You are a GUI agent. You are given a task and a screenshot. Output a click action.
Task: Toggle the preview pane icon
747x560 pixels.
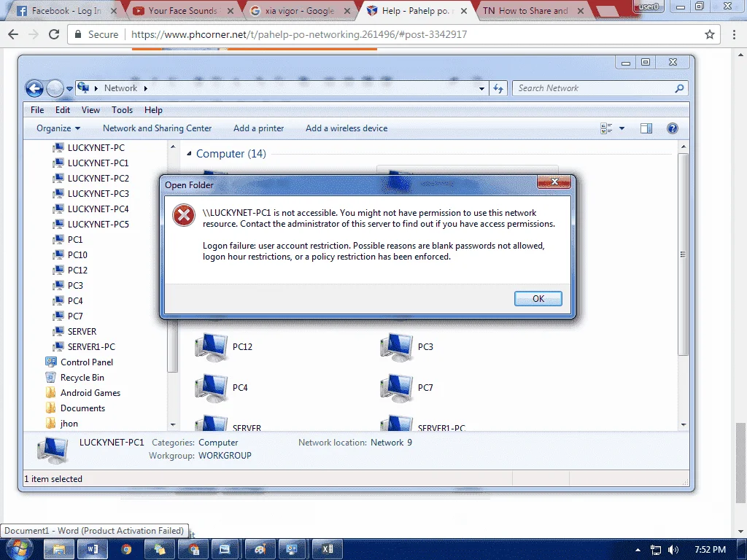646,128
